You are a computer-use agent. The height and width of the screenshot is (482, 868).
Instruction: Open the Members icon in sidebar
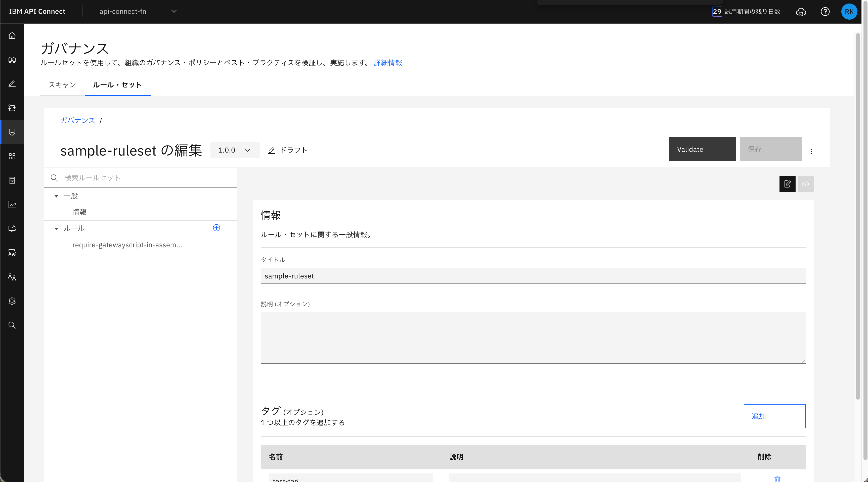[x=12, y=277]
